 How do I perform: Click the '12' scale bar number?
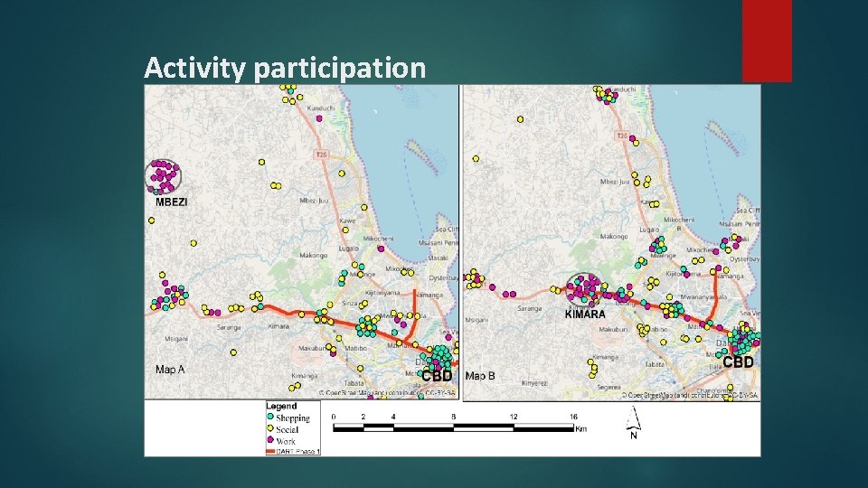514,418
